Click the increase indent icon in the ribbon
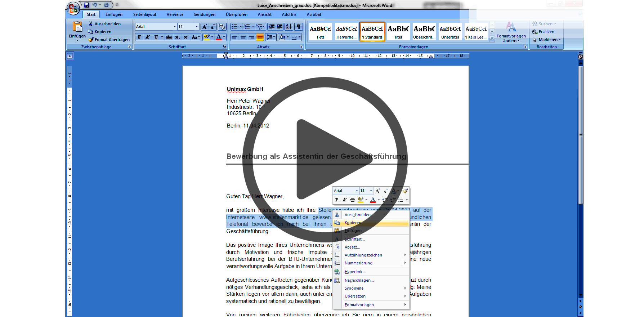Image resolution: width=644 pixels, height=317 pixels. (279, 27)
